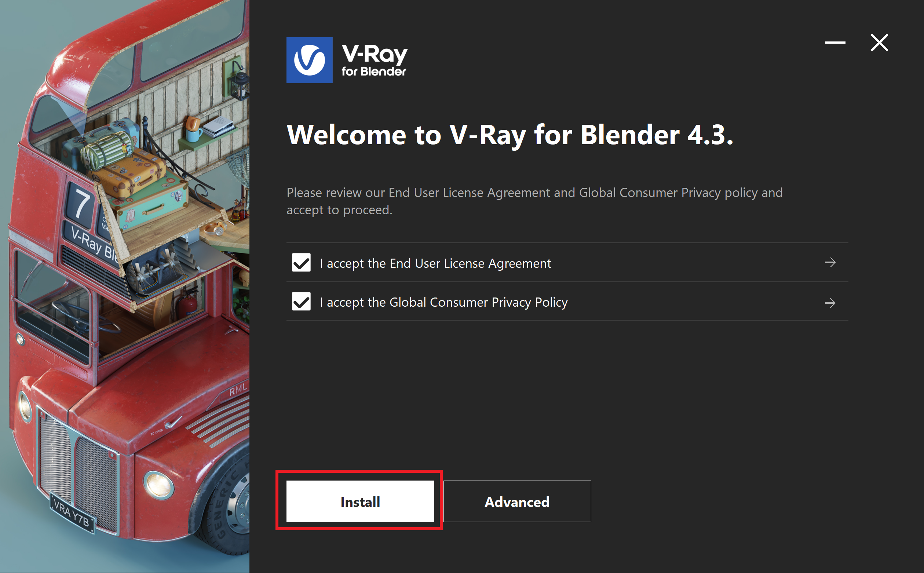
Task: Click the red double-decker bus artwork
Action: [x=125, y=286]
